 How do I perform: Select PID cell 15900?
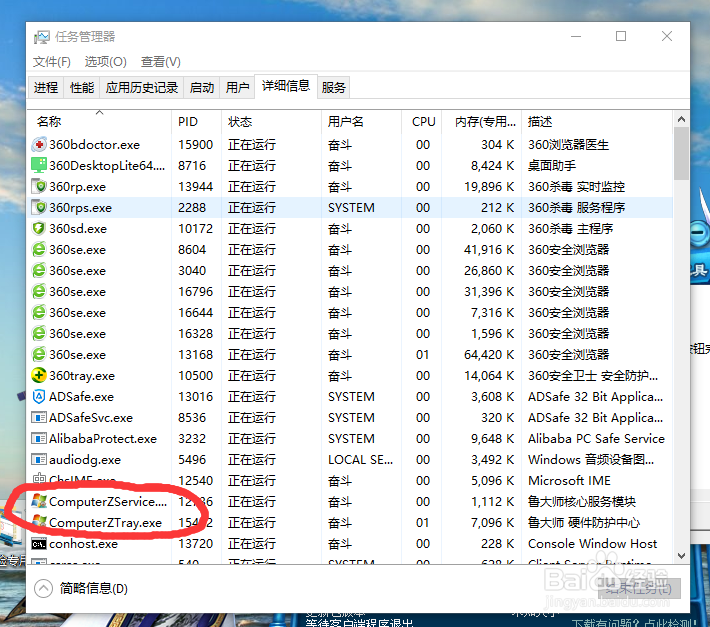tap(195, 145)
